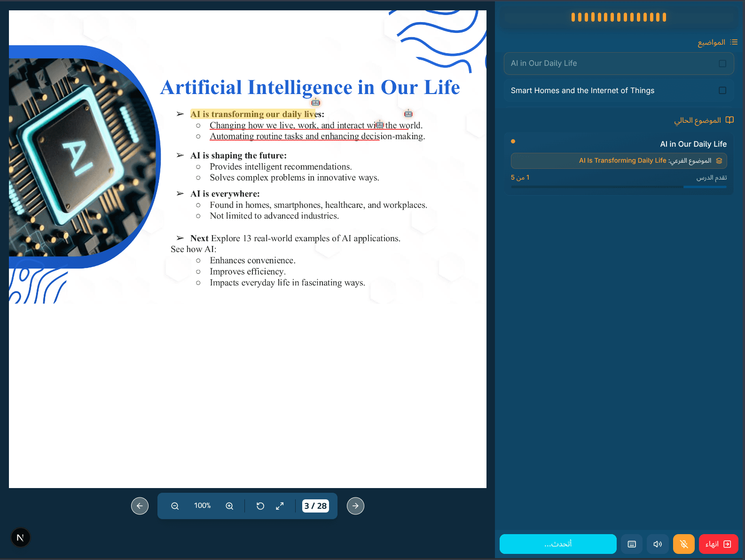Click the 3 / 28 page number field
745x560 pixels.
pyautogui.click(x=315, y=506)
